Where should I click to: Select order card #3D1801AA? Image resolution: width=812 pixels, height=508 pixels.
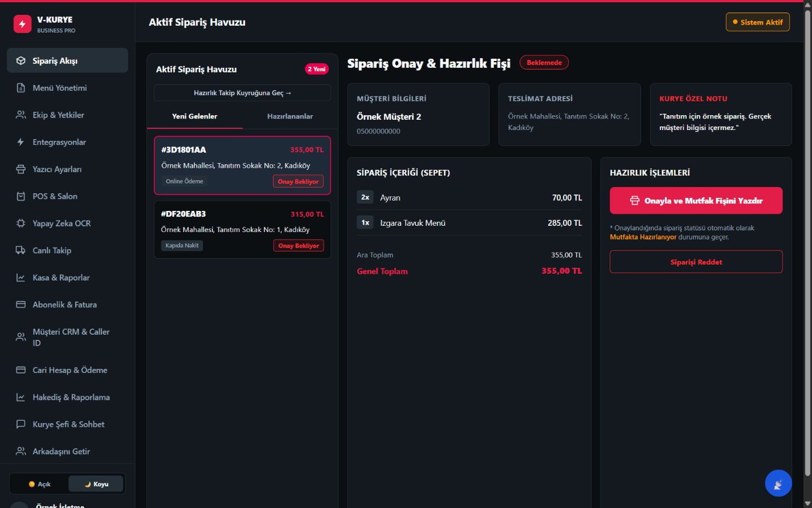(242, 165)
